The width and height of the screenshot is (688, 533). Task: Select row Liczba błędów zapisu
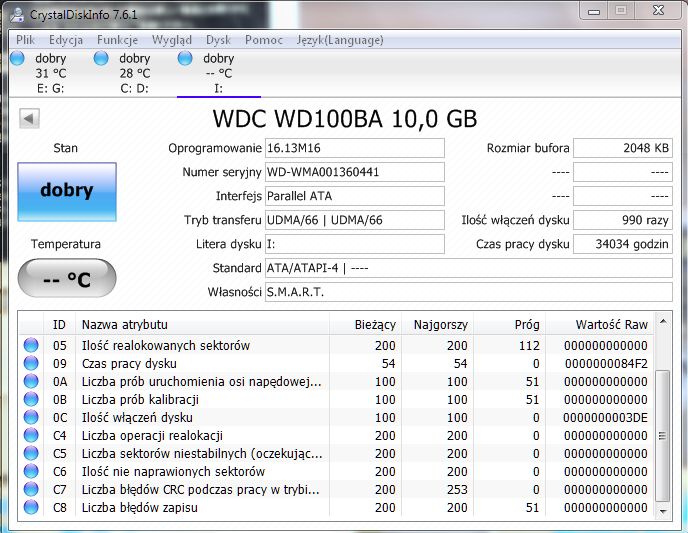coord(336,507)
